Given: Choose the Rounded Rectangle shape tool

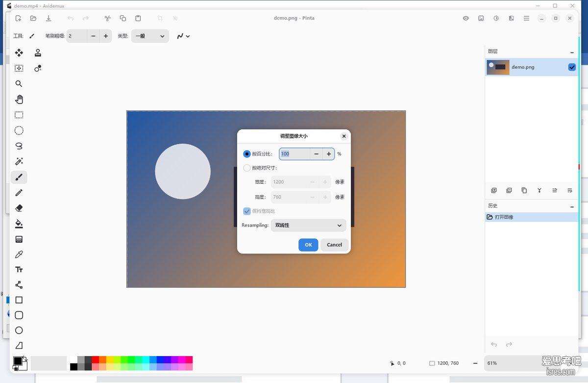Looking at the screenshot, I should point(19,315).
